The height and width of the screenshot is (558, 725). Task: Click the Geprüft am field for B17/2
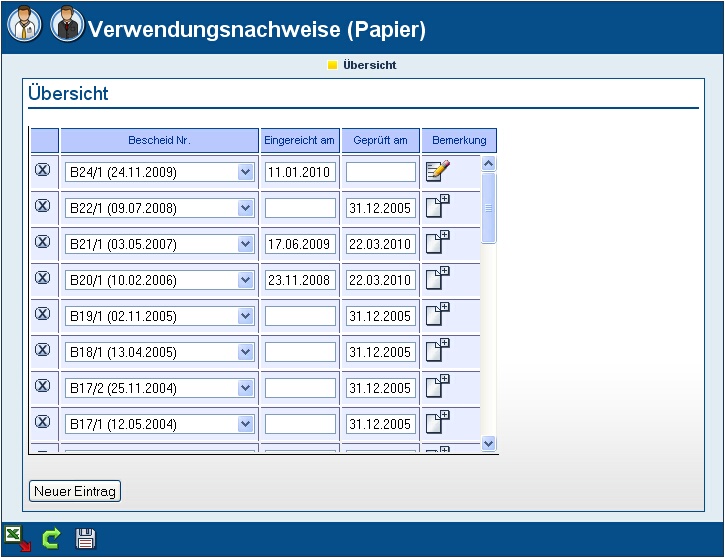pyautogui.click(x=381, y=389)
